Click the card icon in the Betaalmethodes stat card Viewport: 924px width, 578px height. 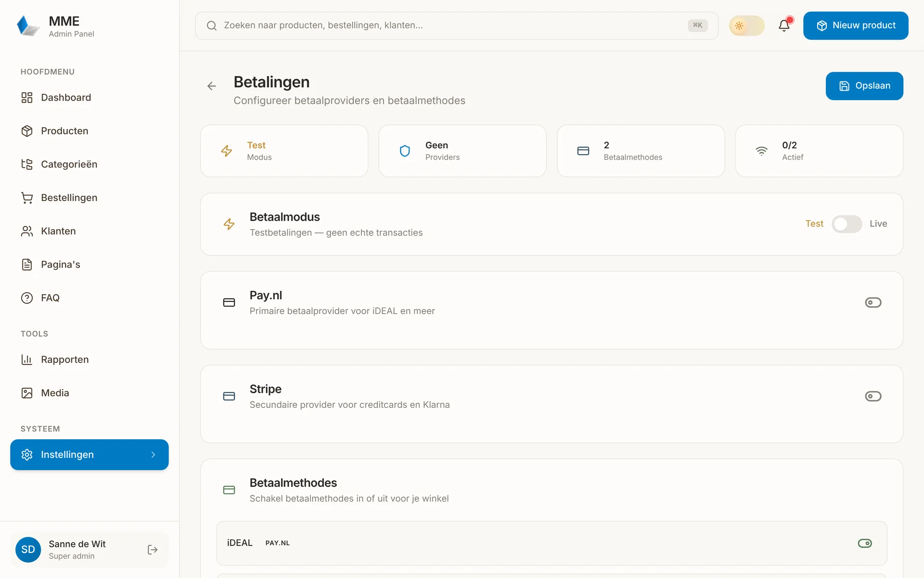[583, 151]
